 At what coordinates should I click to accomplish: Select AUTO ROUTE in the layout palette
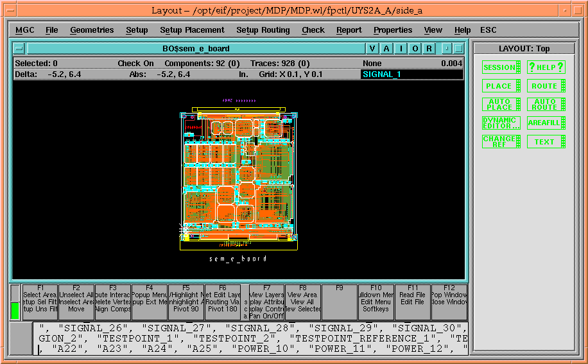click(x=546, y=105)
